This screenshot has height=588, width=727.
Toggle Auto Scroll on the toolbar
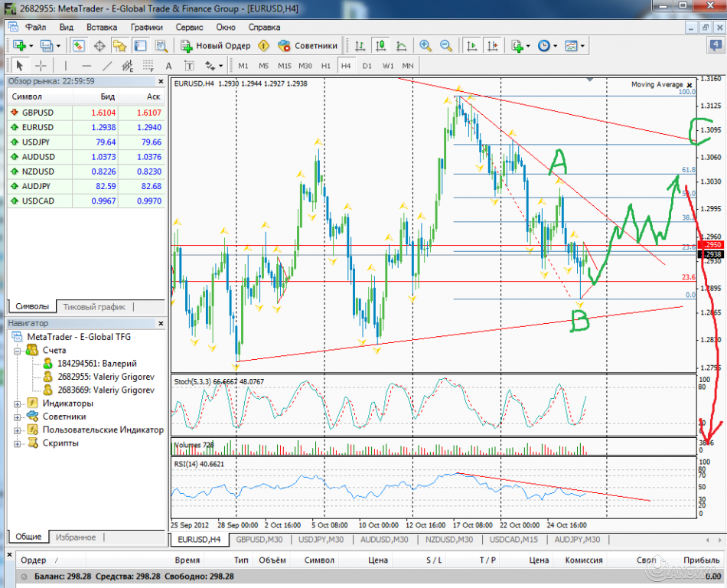point(471,46)
